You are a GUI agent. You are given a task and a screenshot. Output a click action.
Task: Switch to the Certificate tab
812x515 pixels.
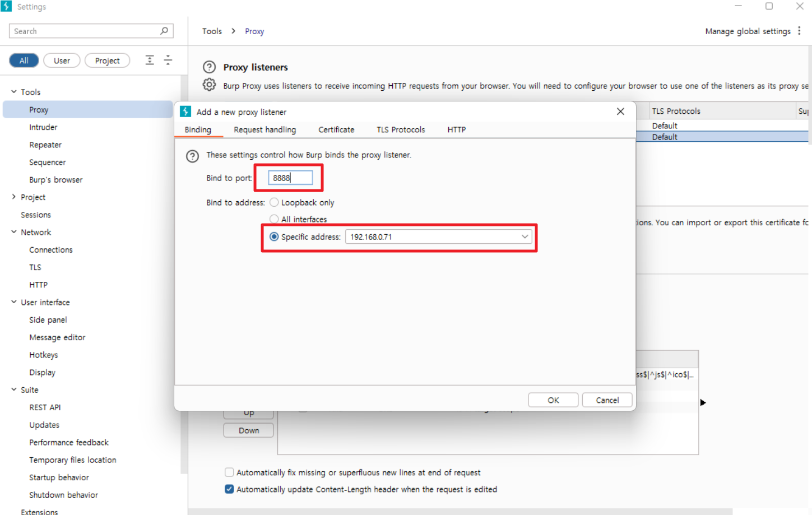point(336,129)
